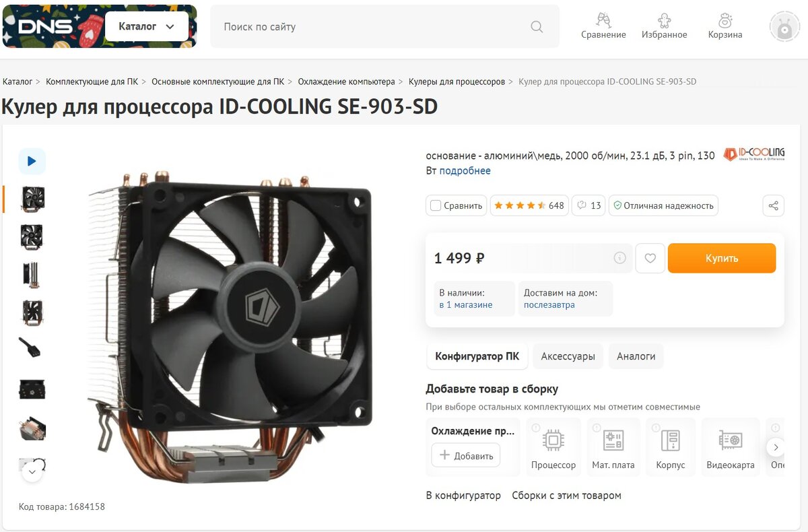Show next configurator categories with right arrow
This screenshot has height=532, width=808.
coord(776,447)
